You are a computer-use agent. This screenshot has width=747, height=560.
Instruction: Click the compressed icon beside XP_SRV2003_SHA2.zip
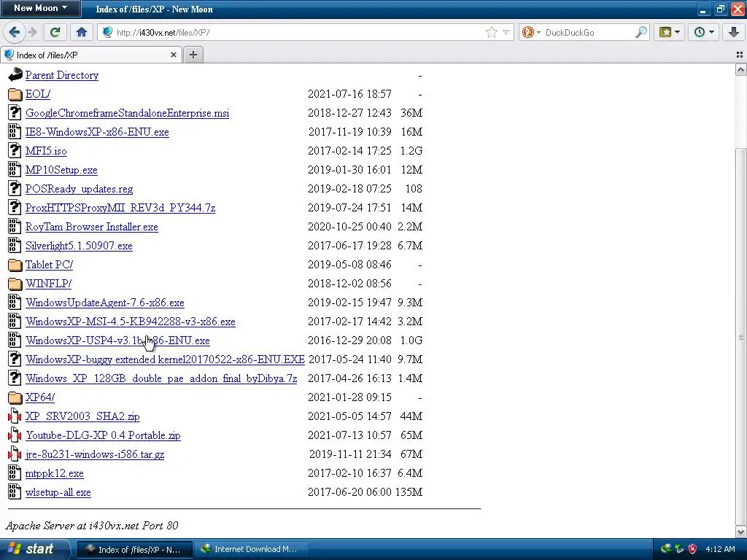coord(15,416)
